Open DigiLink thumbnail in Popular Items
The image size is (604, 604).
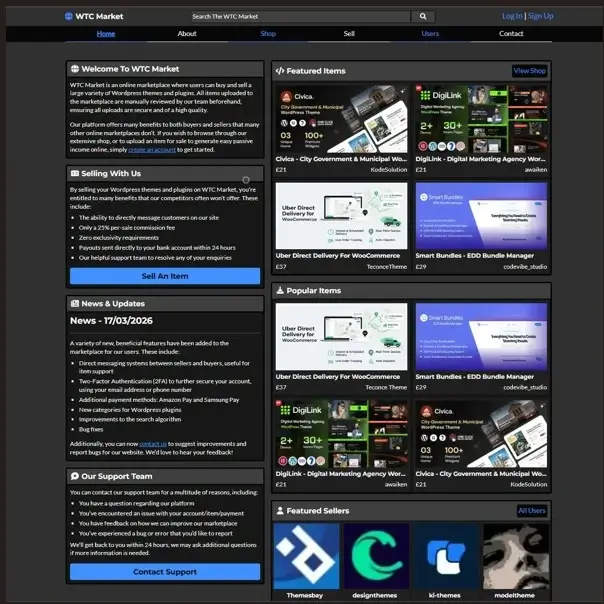click(x=341, y=434)
